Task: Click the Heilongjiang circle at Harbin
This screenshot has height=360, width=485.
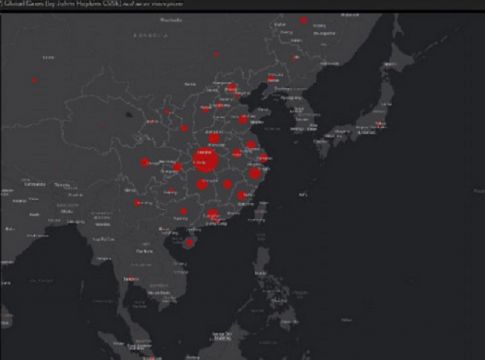Action: (x=303, y=20)
